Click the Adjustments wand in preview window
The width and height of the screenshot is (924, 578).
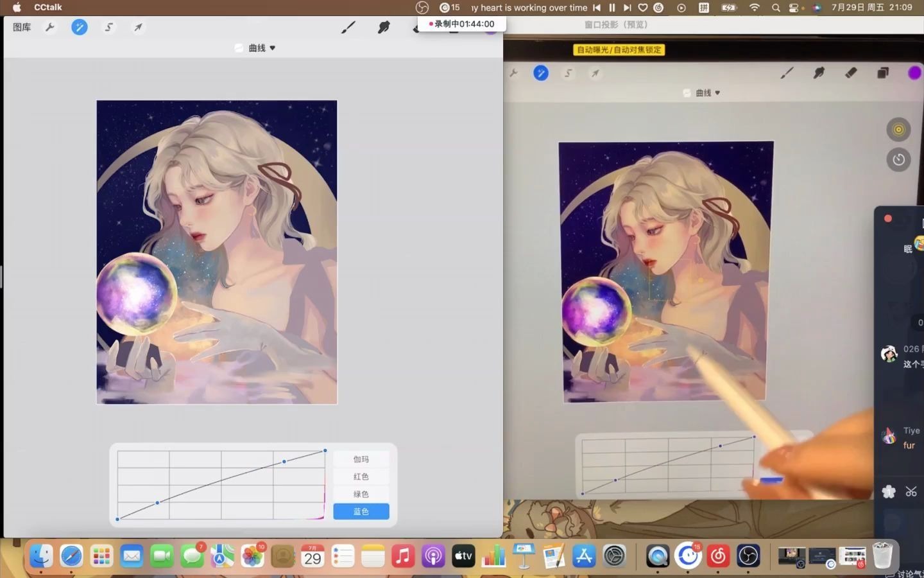coord(541,73)
